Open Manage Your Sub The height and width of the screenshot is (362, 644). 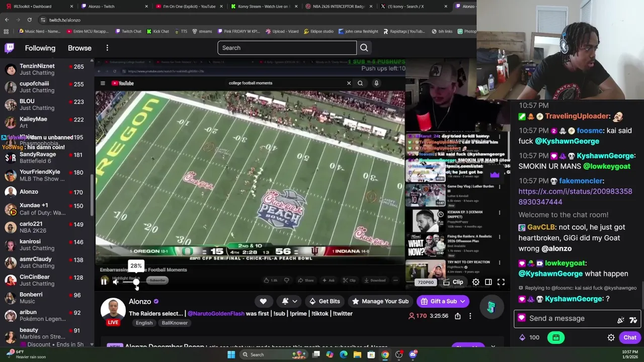[x=380, y=301]
